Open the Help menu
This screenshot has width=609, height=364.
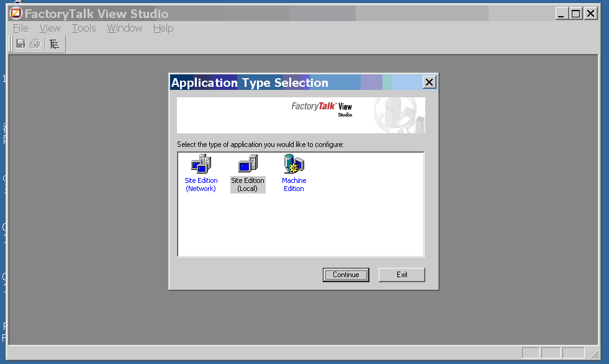[163, 29]
